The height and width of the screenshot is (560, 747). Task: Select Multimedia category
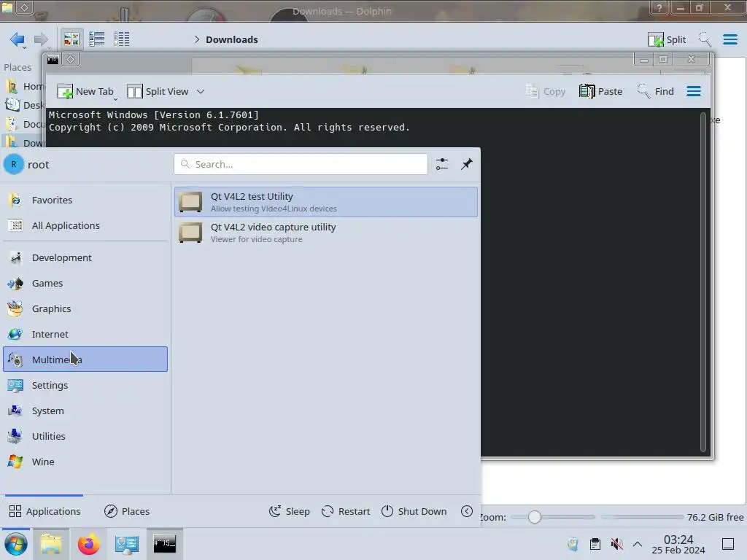(x=85, y=359)
